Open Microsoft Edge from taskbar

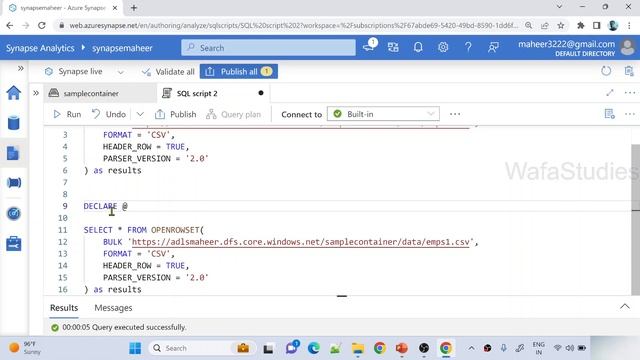pos(313,348)
